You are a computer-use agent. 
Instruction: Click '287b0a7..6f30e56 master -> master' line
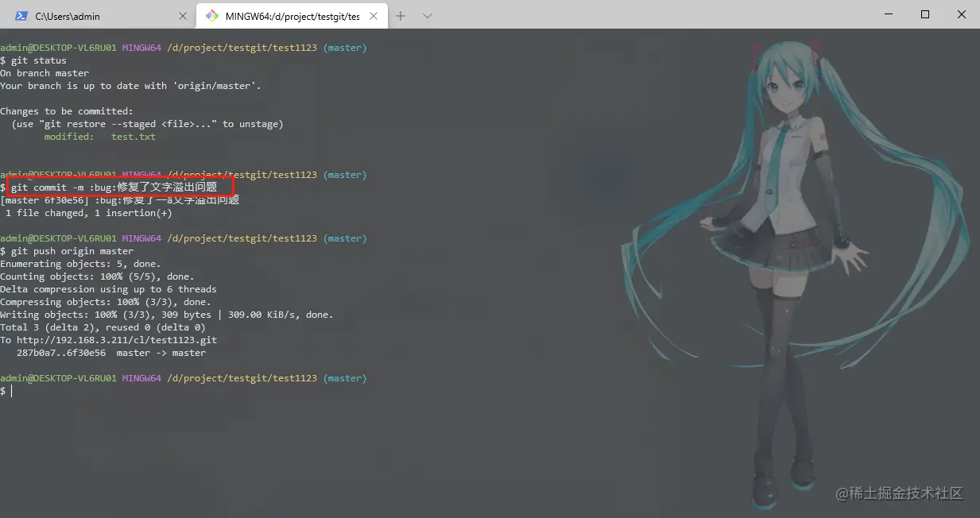[x=111, y=353]
